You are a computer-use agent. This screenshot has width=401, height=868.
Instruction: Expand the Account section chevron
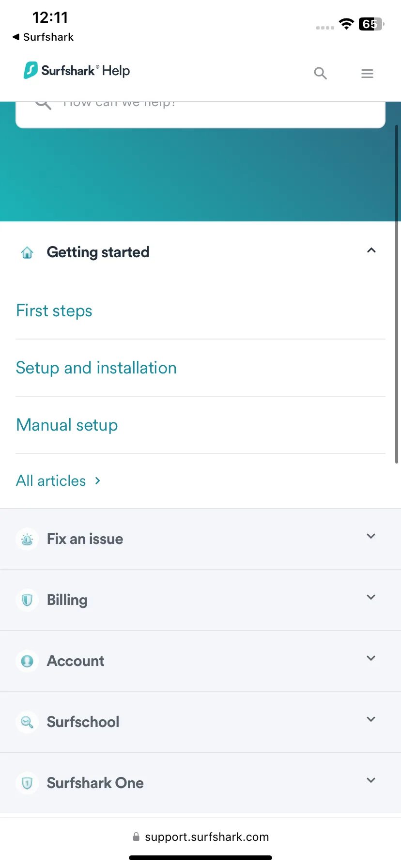click(x=371, y=658)
